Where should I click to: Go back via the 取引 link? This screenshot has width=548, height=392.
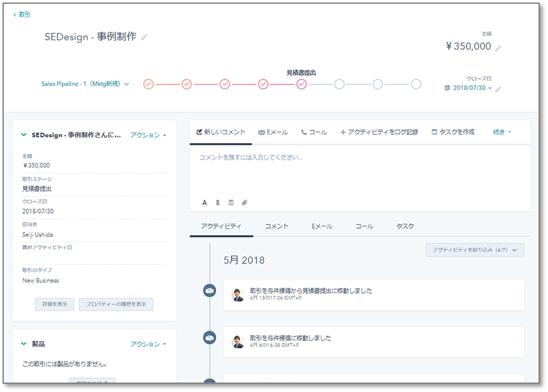click(x=21, y=14)
